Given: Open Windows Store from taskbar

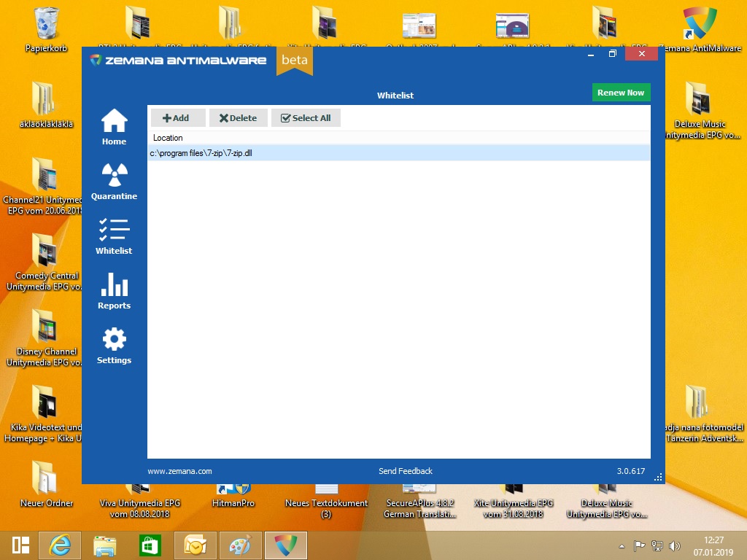Looking at the screenshot, I should coord(150,545).
